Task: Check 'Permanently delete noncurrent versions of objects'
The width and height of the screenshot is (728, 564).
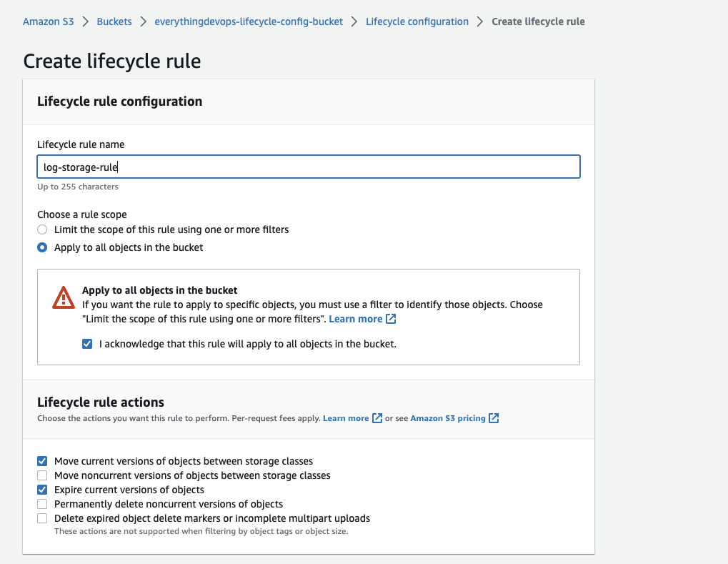Action: 42,504
